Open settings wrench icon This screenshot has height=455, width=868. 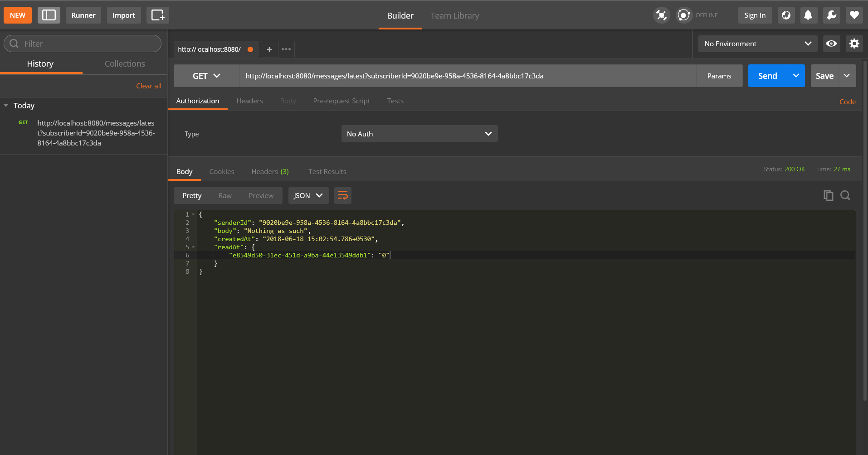832,15
